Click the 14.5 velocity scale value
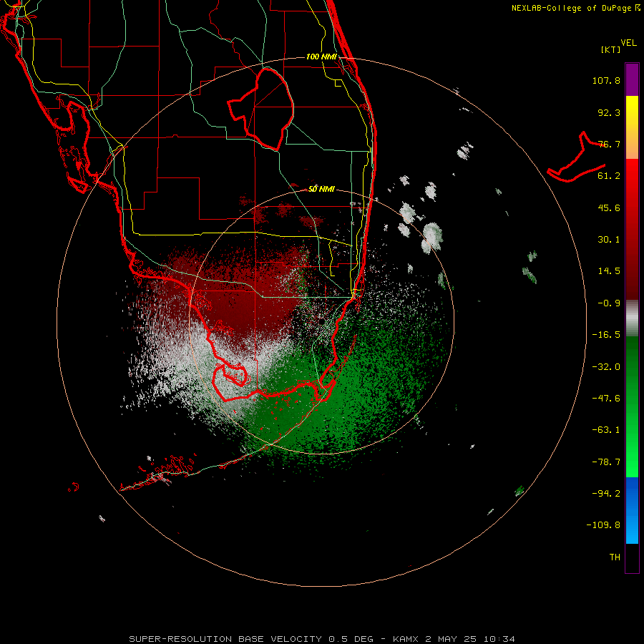 pyautogui.click(x=609, y=271)
